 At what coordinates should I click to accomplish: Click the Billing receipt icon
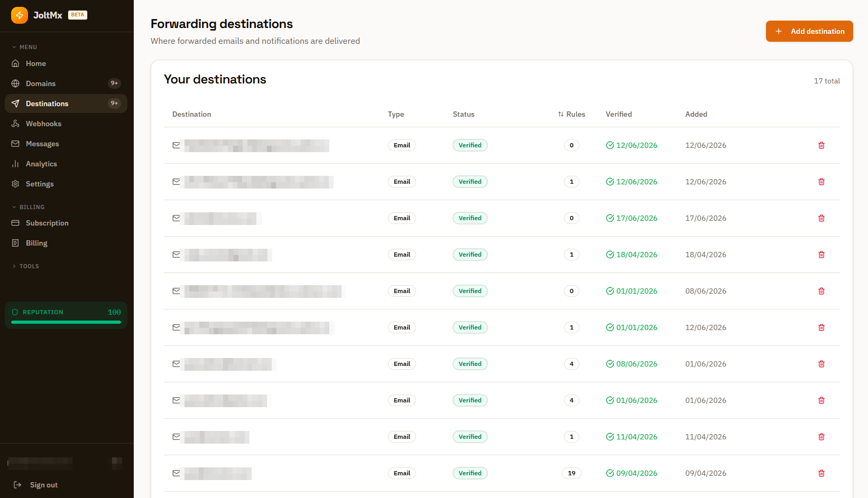click(x=15, y=243)
